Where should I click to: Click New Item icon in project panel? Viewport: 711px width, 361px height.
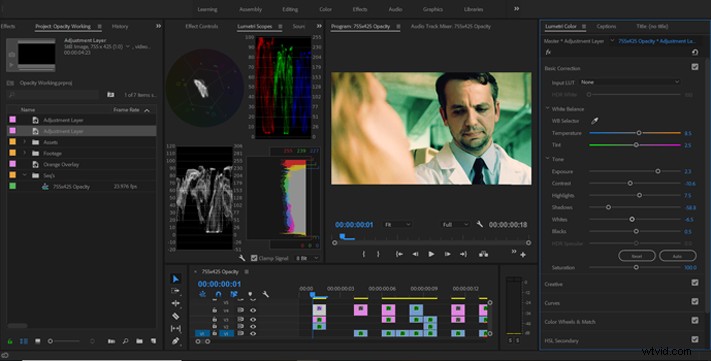coord(153,341)
